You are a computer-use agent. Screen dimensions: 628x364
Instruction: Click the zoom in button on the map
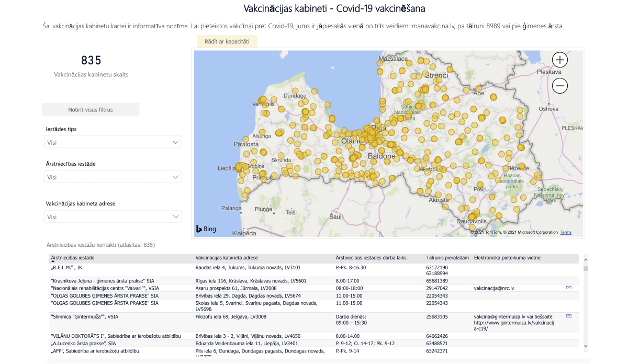click(x=559, y=59)
